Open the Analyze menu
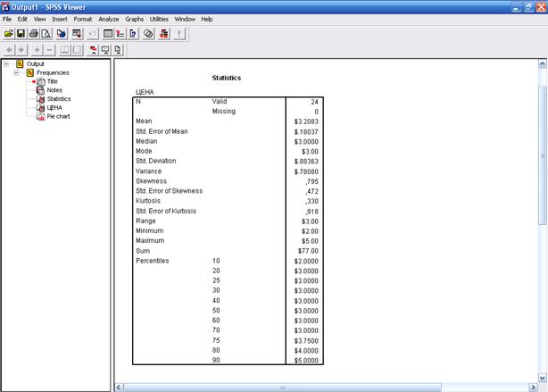The width and height of the screenshot is (548, 392). tap(108, 19)
